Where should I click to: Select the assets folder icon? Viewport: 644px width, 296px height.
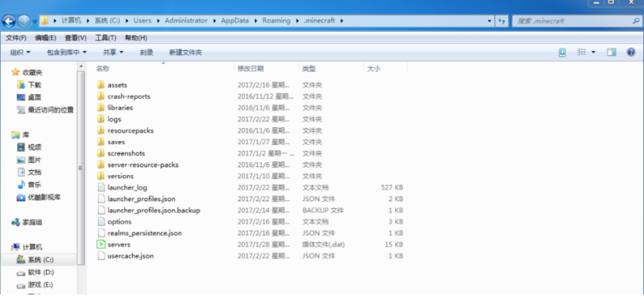[101, 85]
